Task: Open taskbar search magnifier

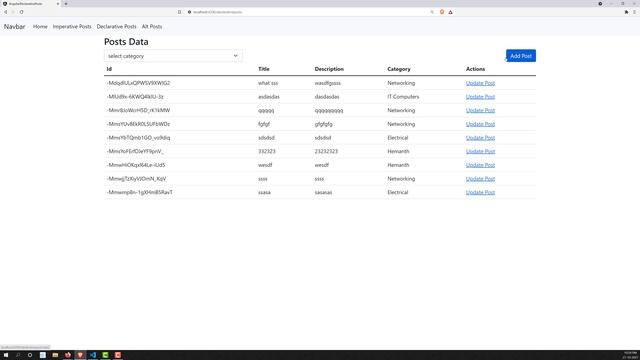Action: coord(18,355)
